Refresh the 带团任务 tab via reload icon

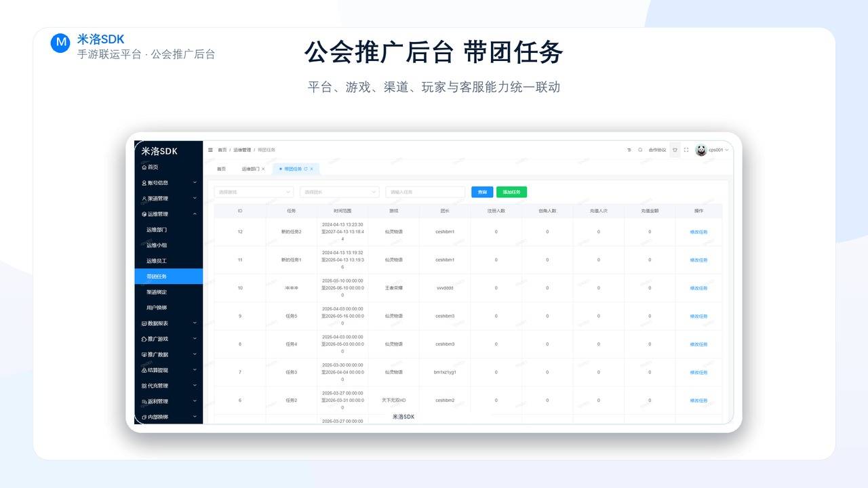tap(306, 169)
